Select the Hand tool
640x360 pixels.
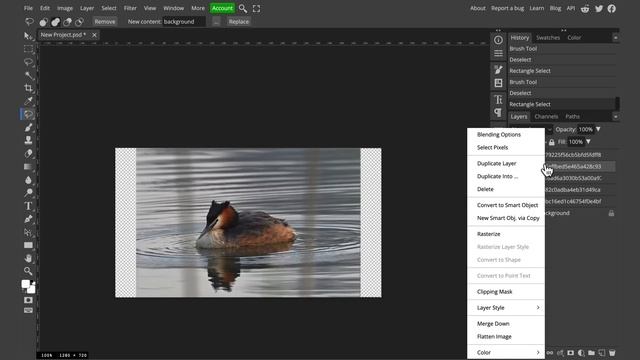[x=28, y=258]
